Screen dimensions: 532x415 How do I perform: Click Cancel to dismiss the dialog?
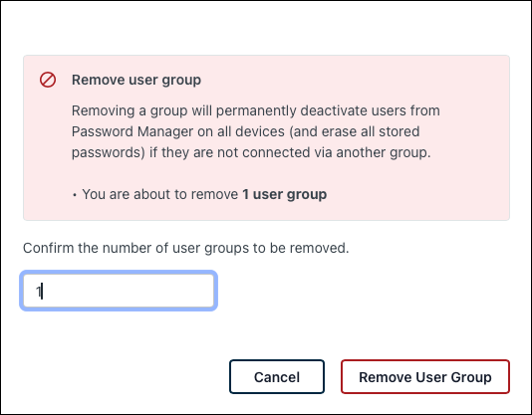tap(277, 377)
